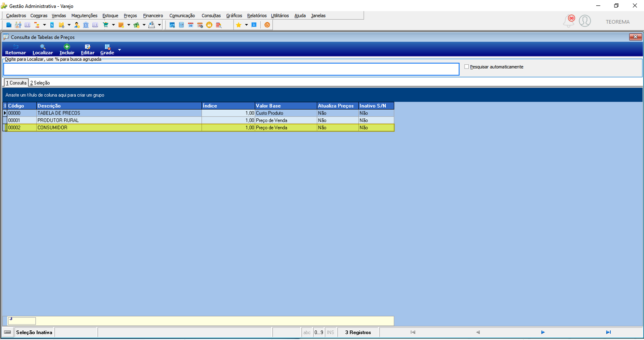The width and height of the screenshot is (644, 340).
Task: Click the people handshake icon in toolbar
Action: click(x=18, y=25)
